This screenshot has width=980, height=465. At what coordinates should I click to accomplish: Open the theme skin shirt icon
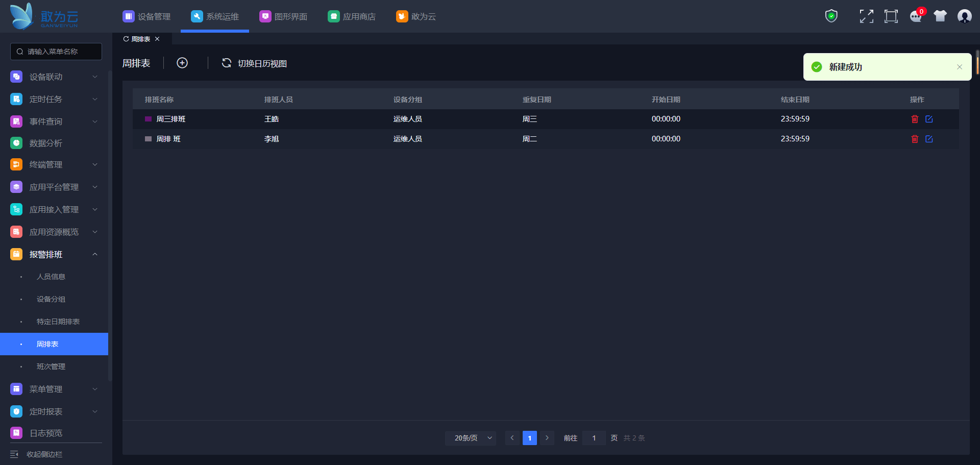click(x=940, y=16)
